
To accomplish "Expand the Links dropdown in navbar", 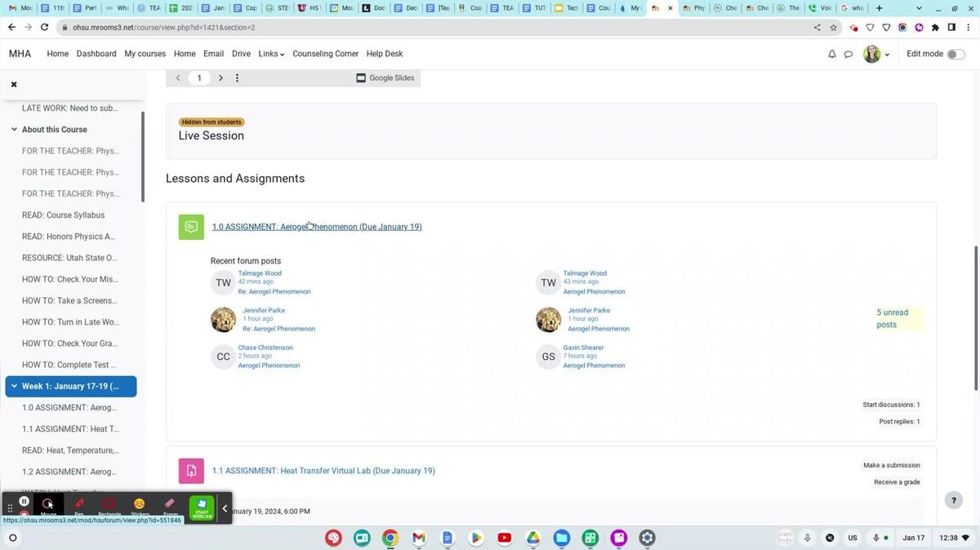I will click(x=271, y=54).
